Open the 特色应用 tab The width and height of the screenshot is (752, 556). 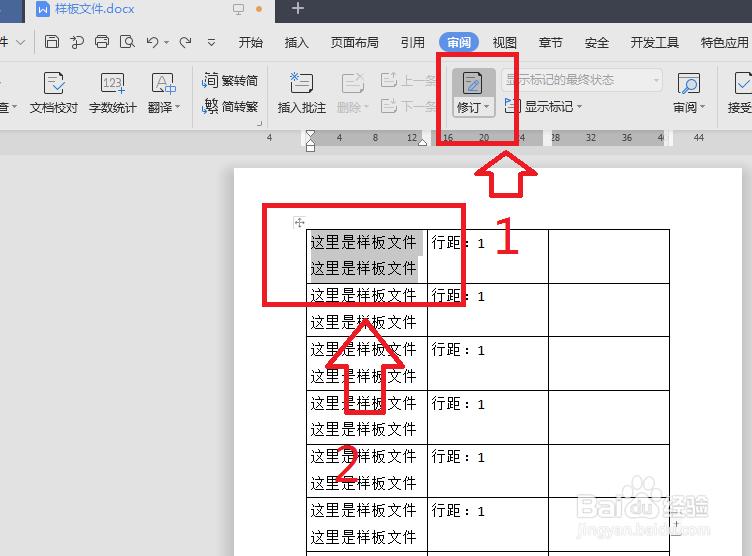point(724,43)
